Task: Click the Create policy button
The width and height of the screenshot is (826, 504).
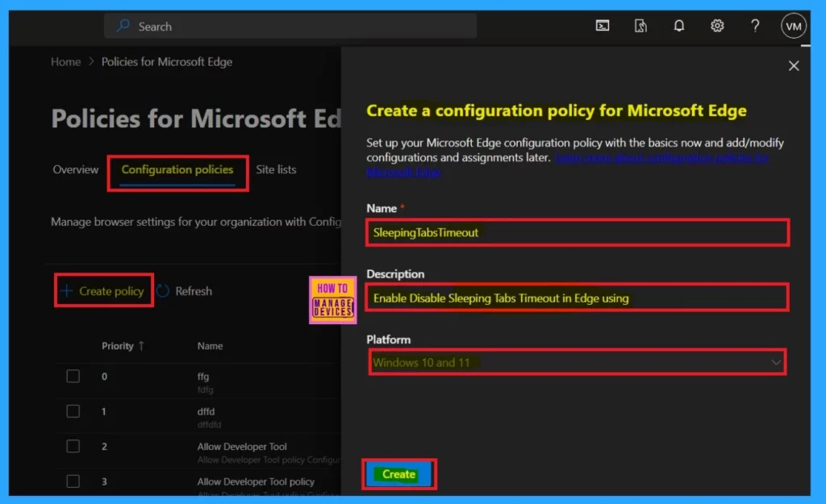Action: (x=104, y=291)
